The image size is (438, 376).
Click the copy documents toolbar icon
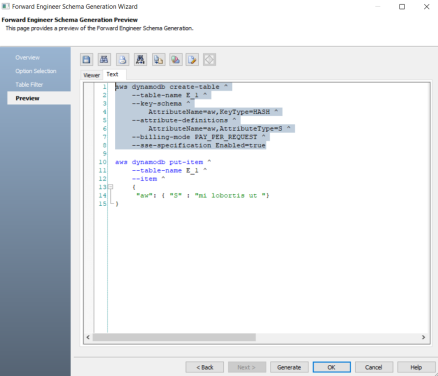click(x=158, y=60)
